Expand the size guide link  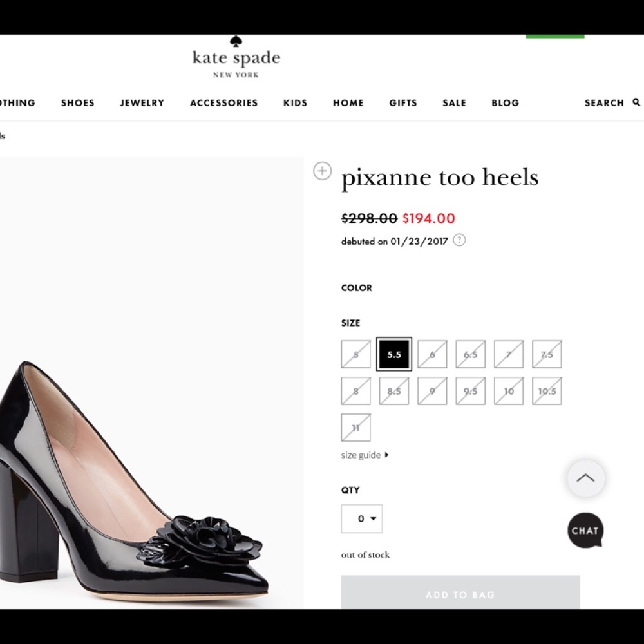(365, 455)
